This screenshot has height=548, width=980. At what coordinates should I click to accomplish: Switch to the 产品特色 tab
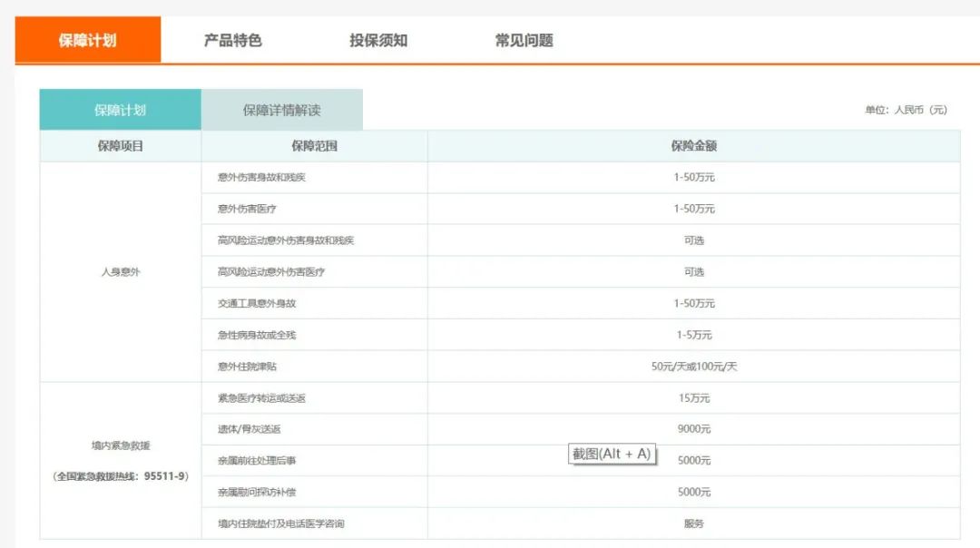[x=232, y=41]
